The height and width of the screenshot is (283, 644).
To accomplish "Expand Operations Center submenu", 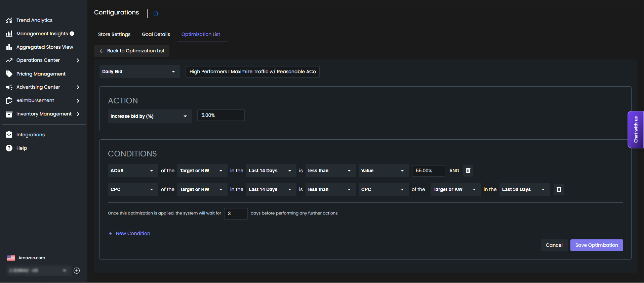I will [78, 60].
